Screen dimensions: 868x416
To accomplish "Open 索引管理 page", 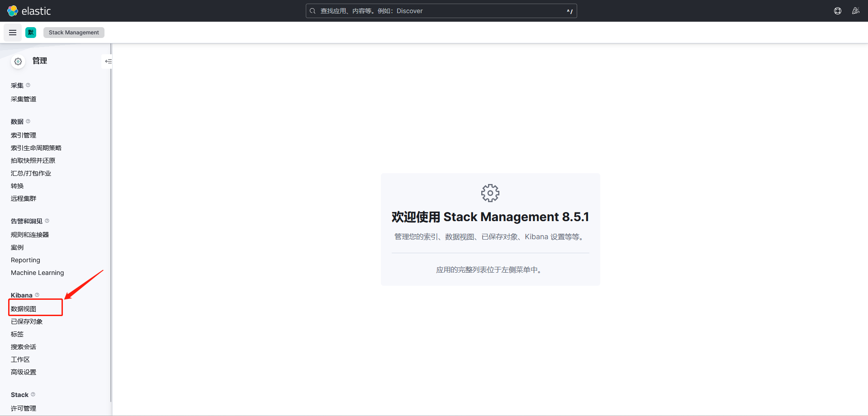I will (x=24, y=135).
